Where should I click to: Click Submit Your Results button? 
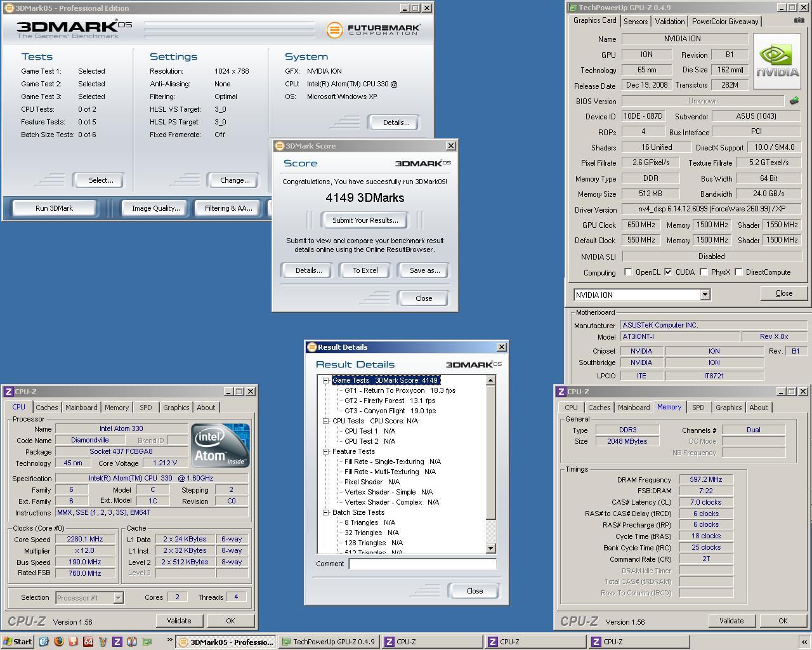click(365, 220)
